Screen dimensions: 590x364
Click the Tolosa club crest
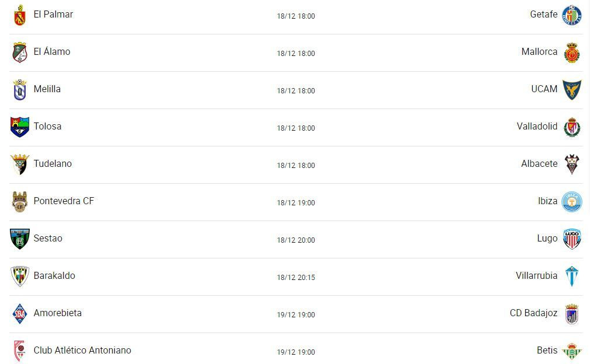(x=20, y=127)
